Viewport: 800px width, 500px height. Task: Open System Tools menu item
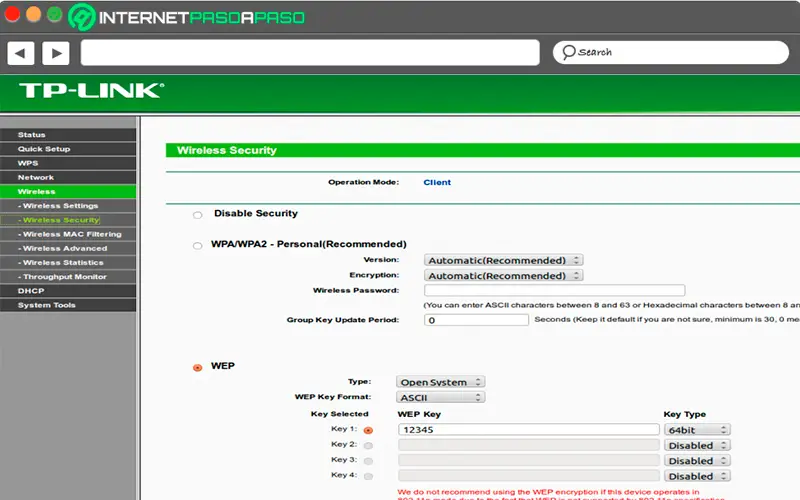68,305
